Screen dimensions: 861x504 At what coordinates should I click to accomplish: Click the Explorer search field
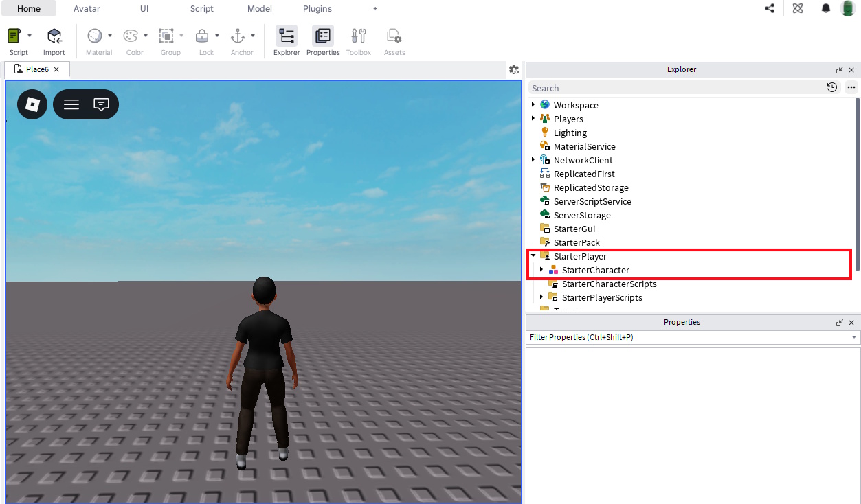(673, 88)
